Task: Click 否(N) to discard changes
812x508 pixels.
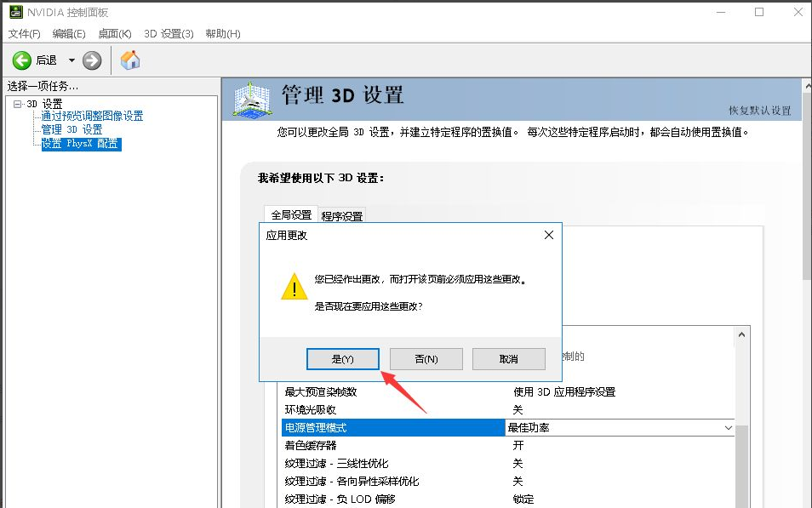Action: coord(426,359)
